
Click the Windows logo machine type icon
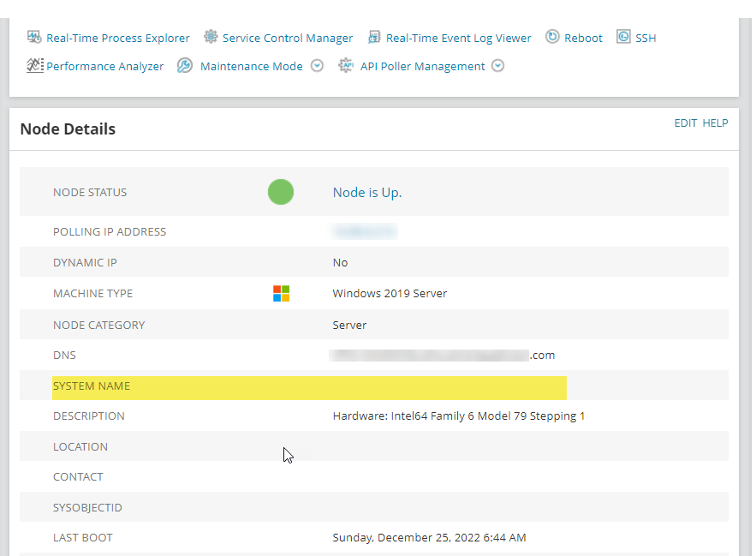click(x=281, y=294)
